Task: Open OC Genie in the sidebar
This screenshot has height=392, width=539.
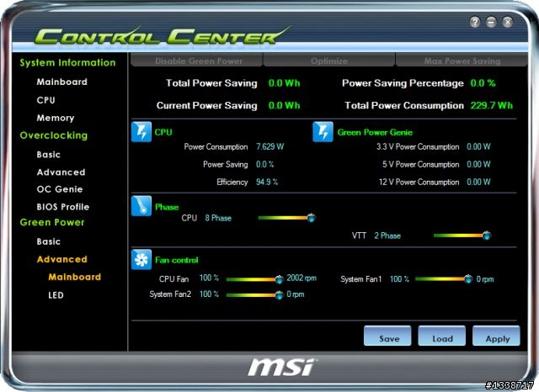Action: (60, 189)
